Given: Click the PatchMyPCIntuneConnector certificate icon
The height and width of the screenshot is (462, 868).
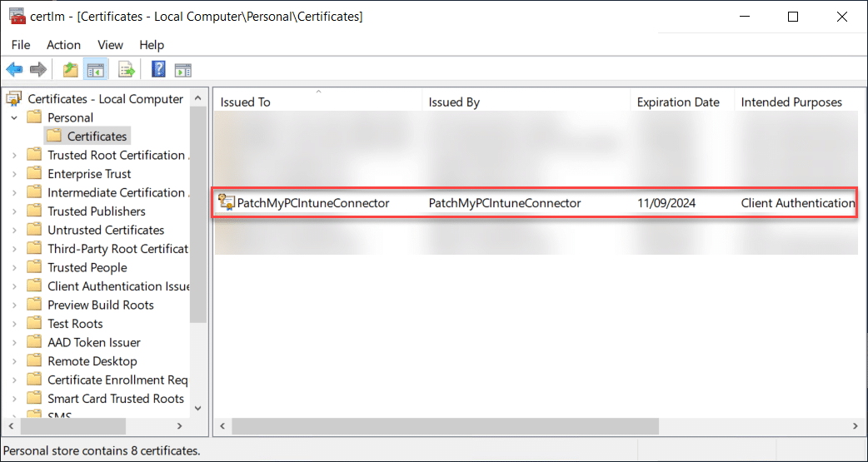Looking at the screenshot, I should 227,202.
